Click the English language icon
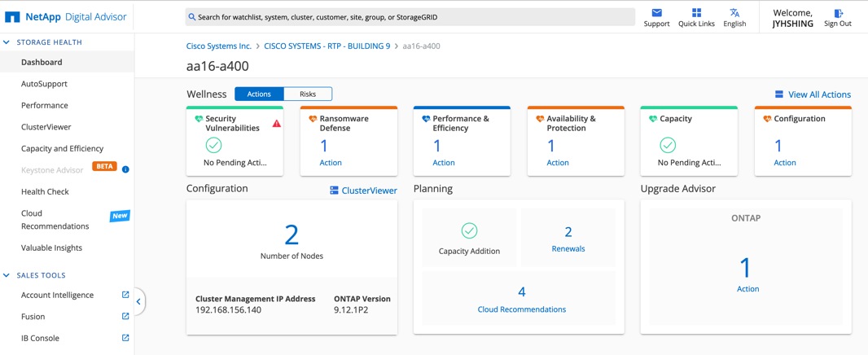This screenshot has width=868, height=355. pos(734,13)
